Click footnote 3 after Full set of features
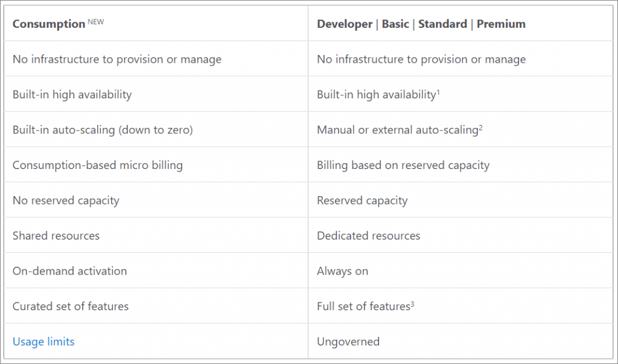Screen dimensions: 618x364 412,304
